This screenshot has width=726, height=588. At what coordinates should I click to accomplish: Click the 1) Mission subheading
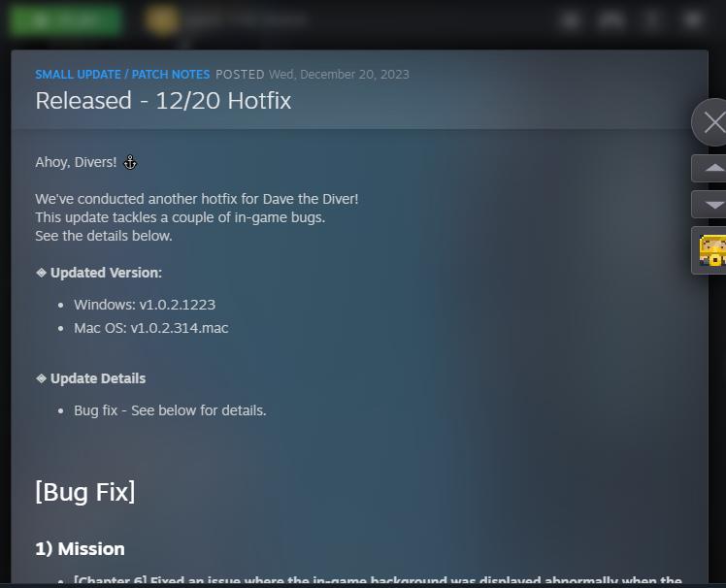click(x=80, y=549)
